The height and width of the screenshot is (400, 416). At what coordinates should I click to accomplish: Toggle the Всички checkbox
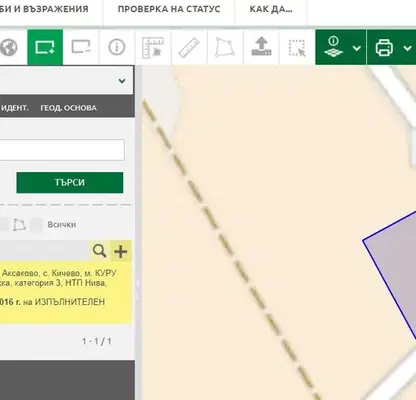click(x=36, y=225)
